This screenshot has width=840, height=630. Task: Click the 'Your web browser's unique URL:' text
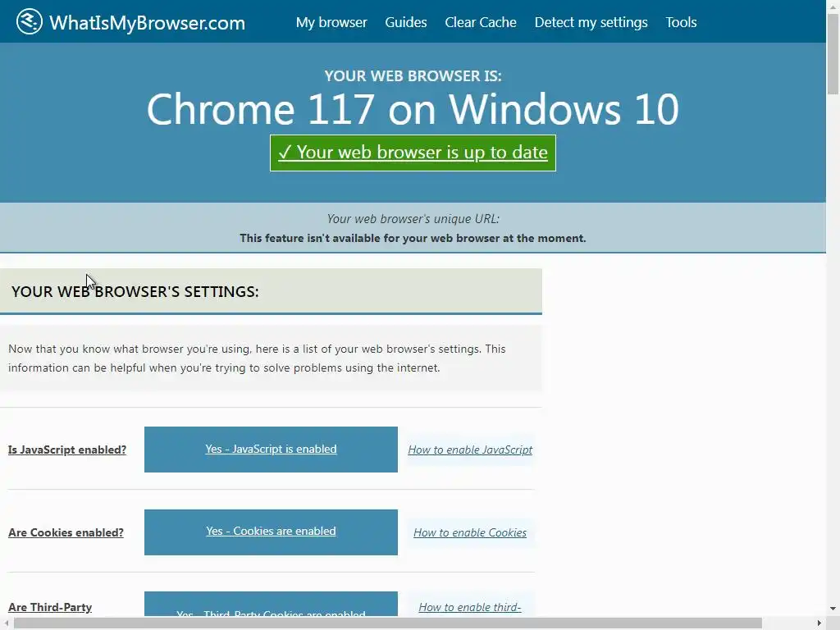[x=413, y=218]
